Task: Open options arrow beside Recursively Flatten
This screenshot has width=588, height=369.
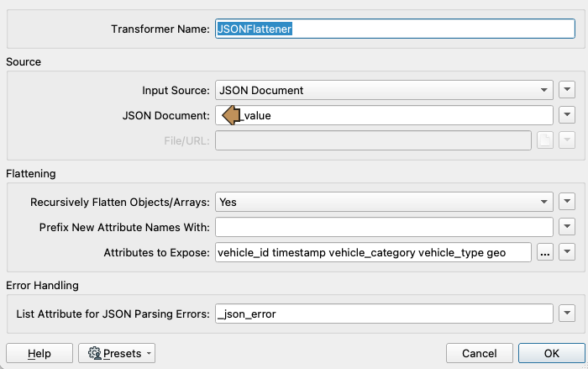Action: [567, 202]
